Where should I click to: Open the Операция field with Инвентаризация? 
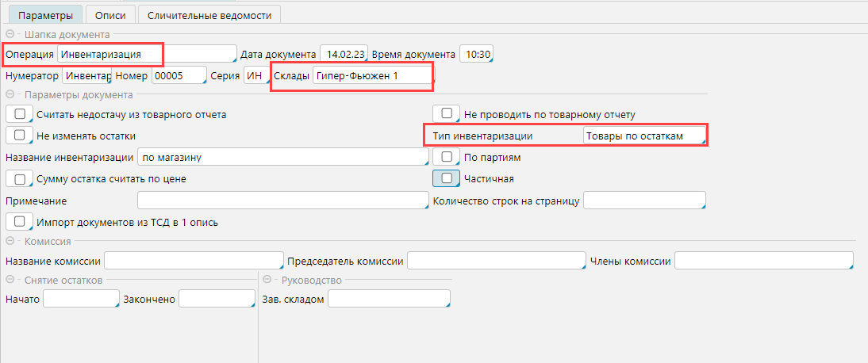[x=147, y=54]
